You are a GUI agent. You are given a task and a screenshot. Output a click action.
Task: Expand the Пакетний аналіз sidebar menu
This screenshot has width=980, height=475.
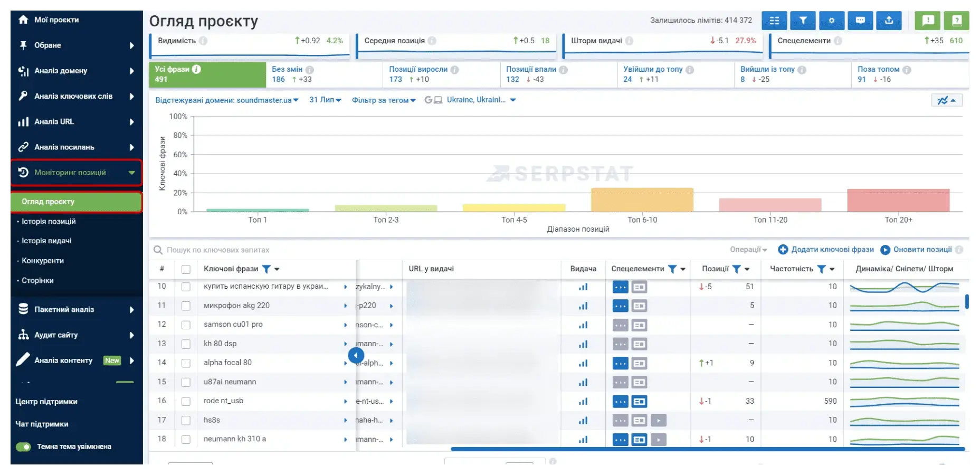click(77, 310)
